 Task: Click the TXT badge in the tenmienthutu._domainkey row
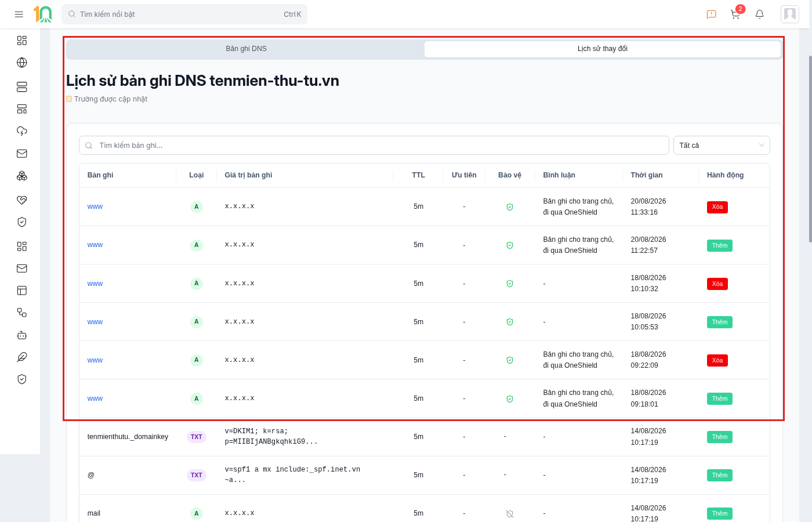197,437
